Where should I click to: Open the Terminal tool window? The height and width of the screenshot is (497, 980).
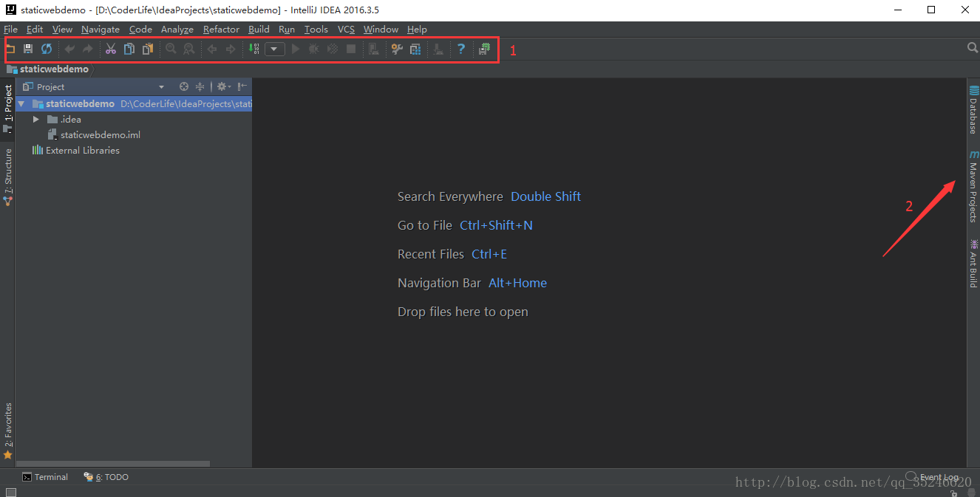[x=45, y=477]
